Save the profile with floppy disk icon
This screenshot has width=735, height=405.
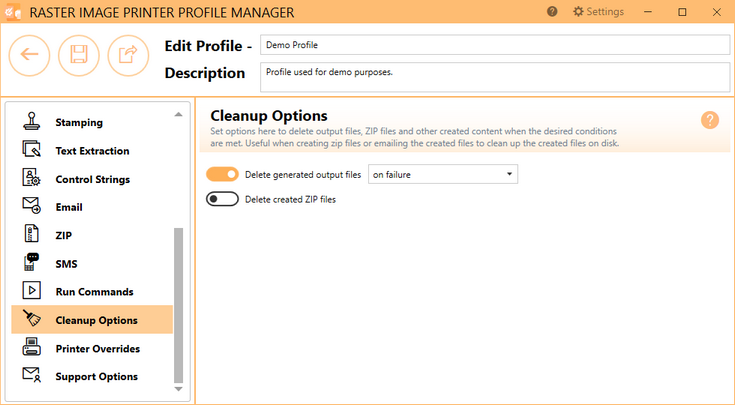tap(79, 55)
